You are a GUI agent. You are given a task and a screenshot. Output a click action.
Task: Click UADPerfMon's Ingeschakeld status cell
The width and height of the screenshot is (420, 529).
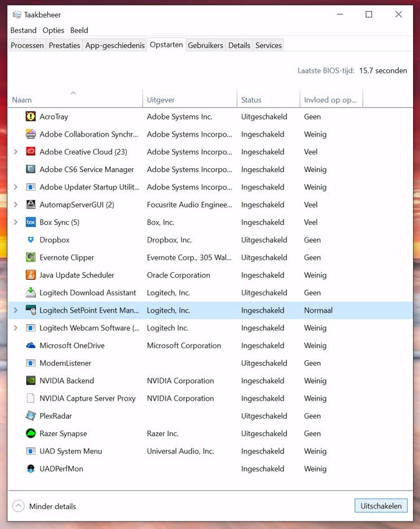point(262,469)
